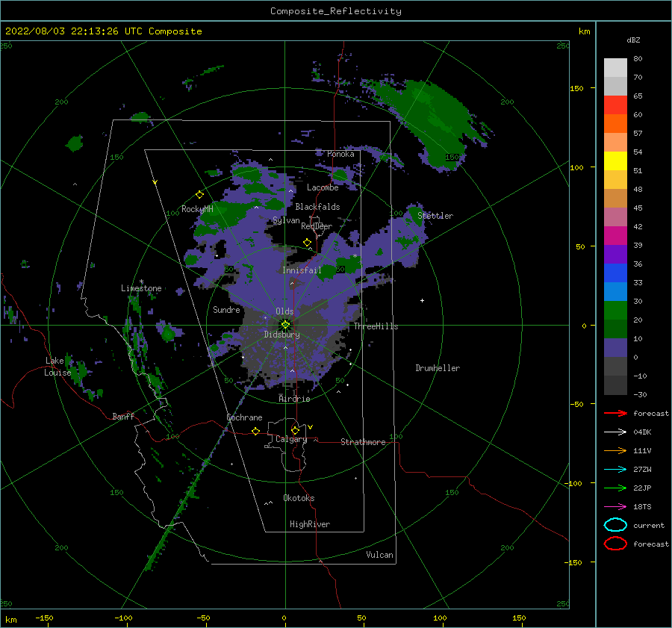Click the Calgary city label
Viewport: 672px width, 628px height.
(291, 439)
